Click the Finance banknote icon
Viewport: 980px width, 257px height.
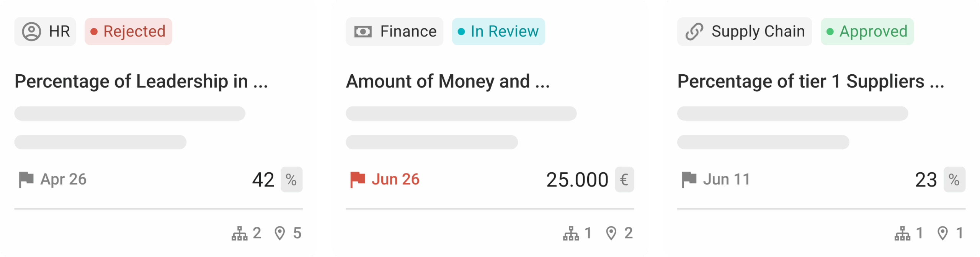click(x=363, y=31)
